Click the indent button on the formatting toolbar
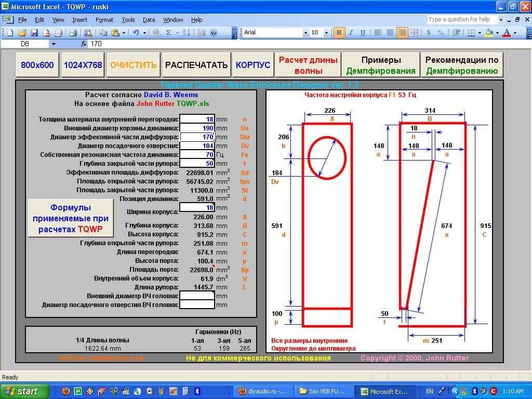 (456, 33)
